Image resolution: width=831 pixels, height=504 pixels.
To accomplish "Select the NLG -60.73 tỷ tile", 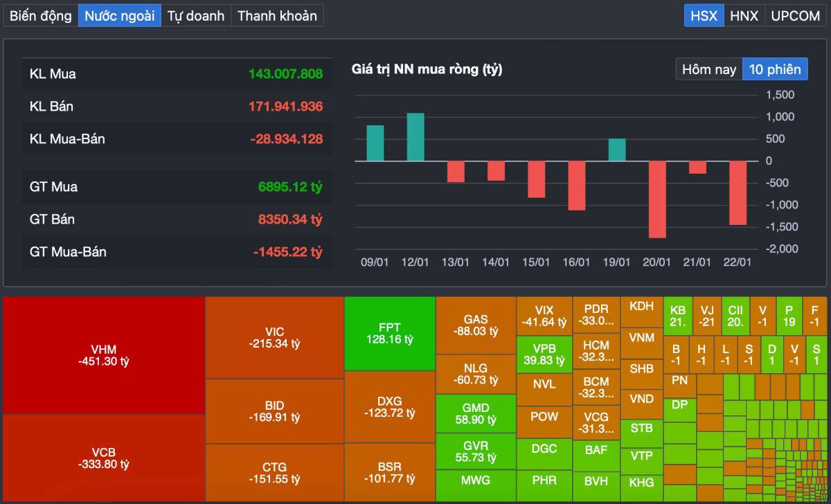I will coord(476,375).
